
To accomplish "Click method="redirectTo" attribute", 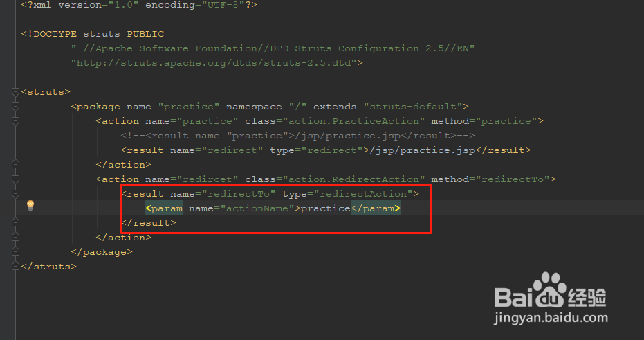I will [490, 179].
